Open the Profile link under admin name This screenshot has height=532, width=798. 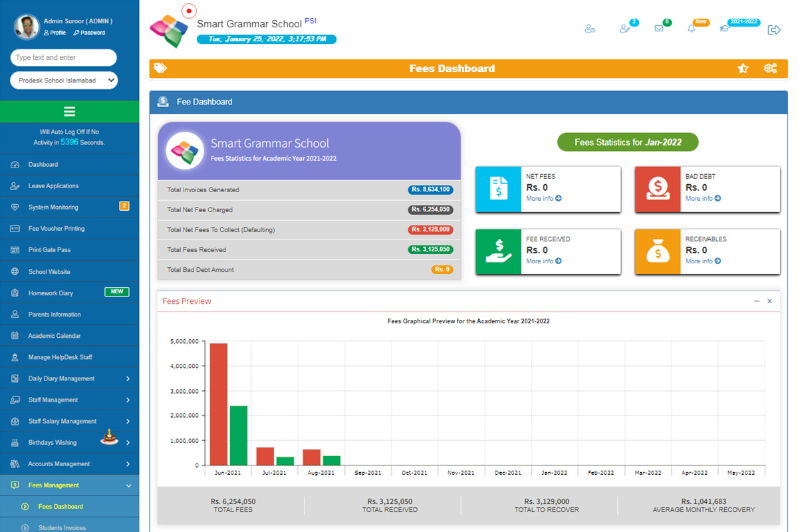(x=55, y=33)
